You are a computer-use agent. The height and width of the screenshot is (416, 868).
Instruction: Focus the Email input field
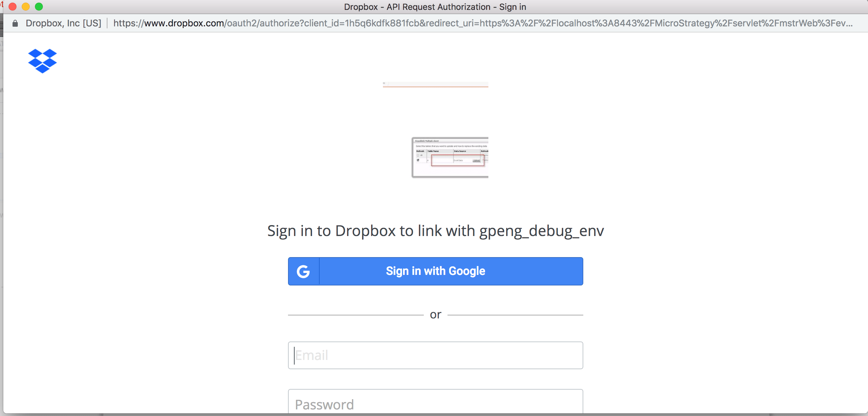[435, 355]
